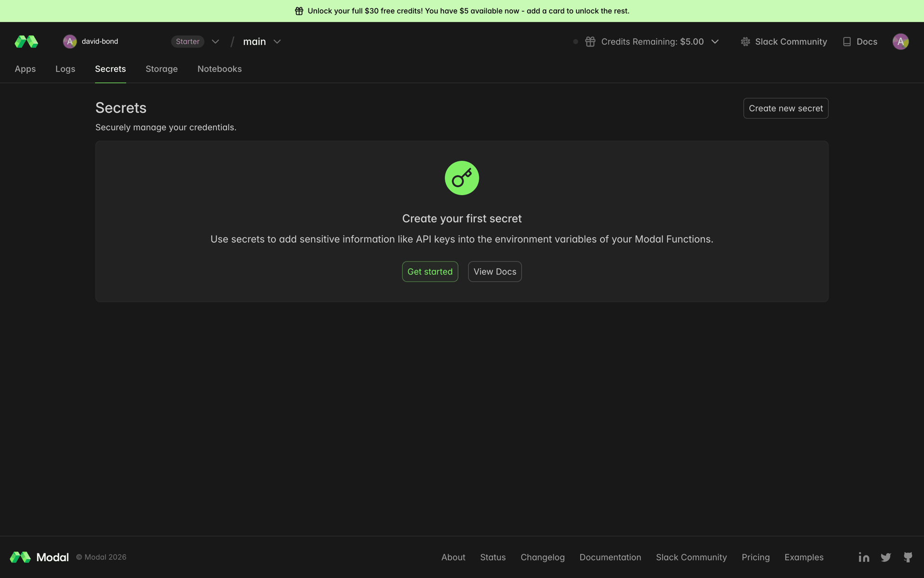Click the View Docs button

coord(495,272)
